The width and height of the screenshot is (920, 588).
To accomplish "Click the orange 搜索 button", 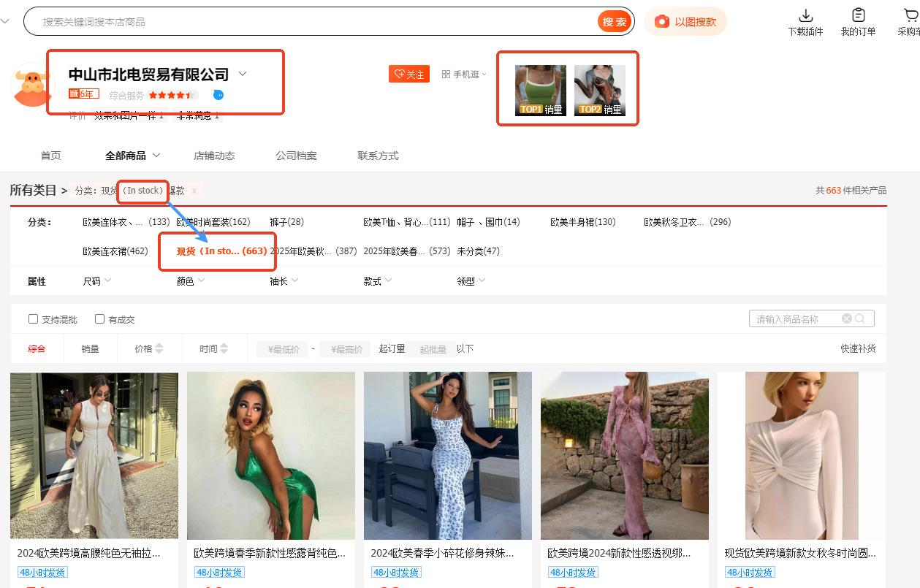I will (x=614, y=22).
